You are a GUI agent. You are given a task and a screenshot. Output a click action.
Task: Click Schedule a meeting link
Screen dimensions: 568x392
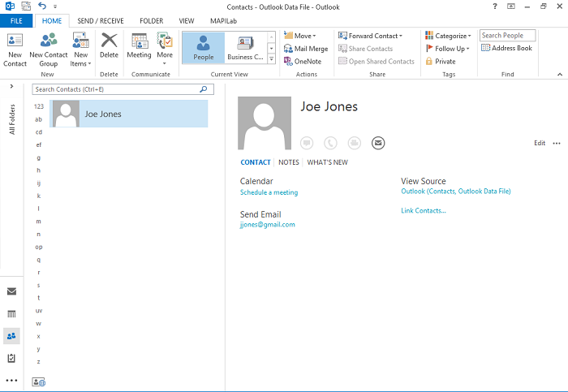point(269,192)
